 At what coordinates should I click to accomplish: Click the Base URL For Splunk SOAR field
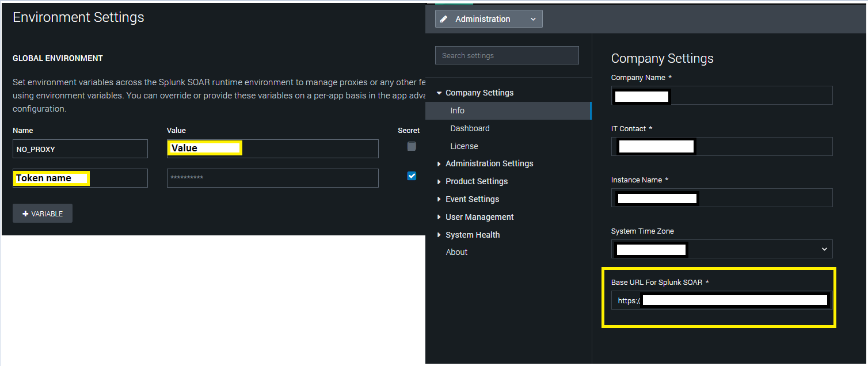pos(721,300)
